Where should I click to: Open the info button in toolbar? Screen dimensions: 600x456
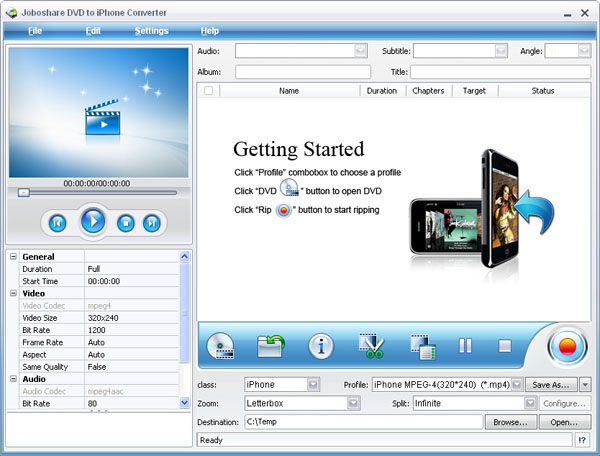(x=321, y=346)
